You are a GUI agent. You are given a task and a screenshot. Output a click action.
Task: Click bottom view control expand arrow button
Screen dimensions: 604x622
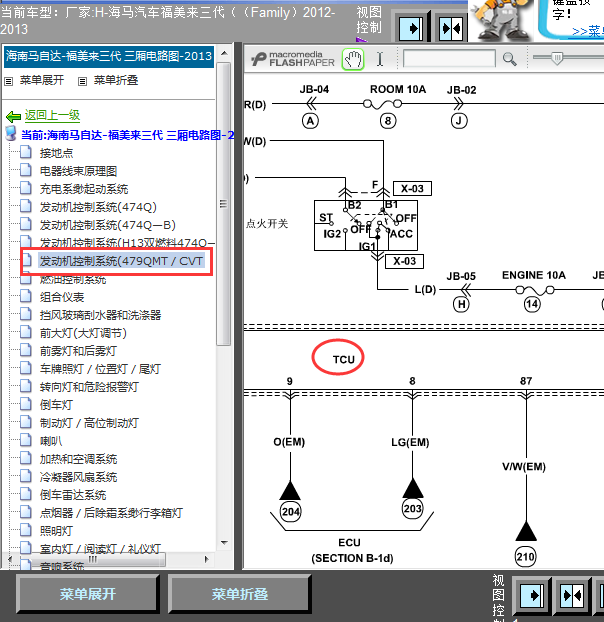pyautogui.click(x=531, y=595)
